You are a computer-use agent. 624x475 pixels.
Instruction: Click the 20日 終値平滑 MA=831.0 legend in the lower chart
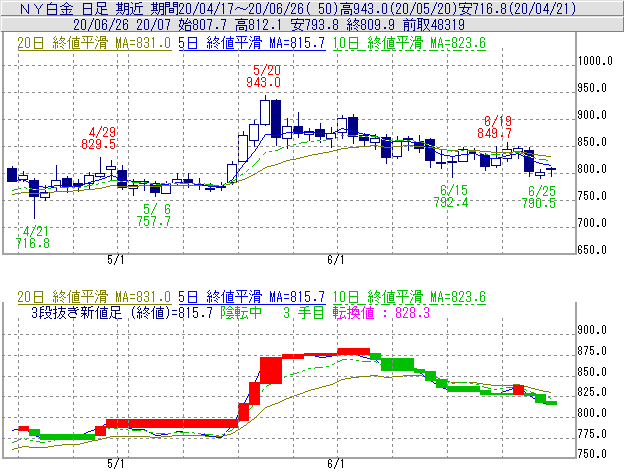tap(94, 297)
